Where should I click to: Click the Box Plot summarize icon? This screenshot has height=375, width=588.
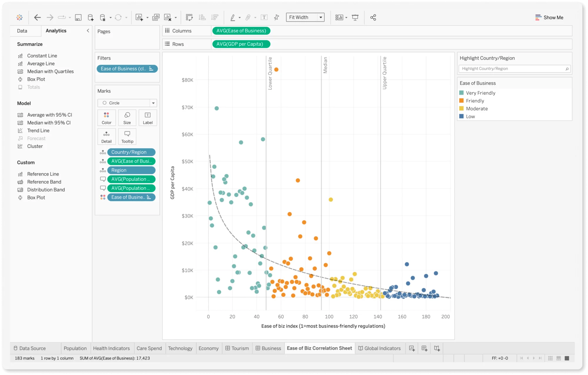[20, 79]
